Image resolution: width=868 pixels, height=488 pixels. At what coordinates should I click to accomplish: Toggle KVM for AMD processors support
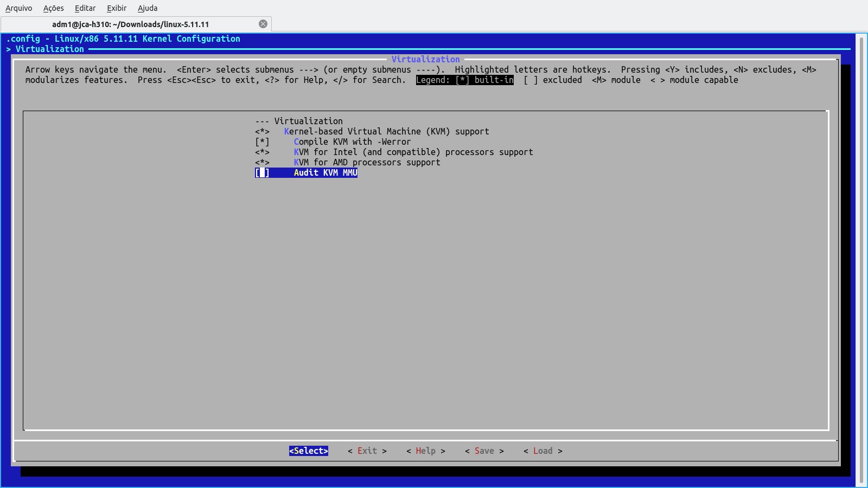tap(262, 162)
